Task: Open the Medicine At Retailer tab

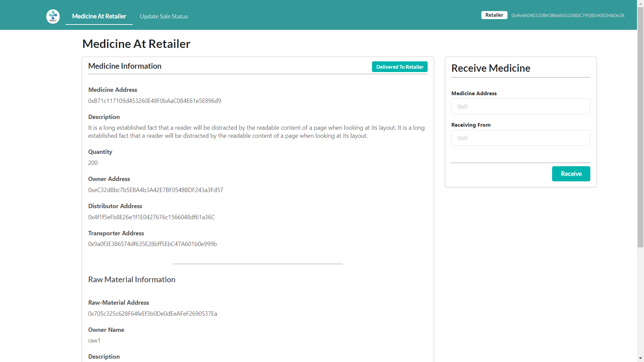Action: (99, 16)
